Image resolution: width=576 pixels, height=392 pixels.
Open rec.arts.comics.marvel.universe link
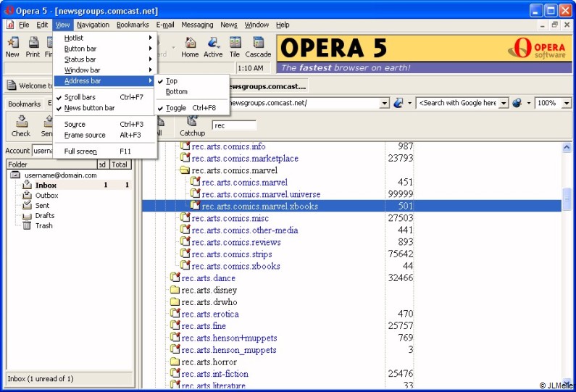coord(261,194)
